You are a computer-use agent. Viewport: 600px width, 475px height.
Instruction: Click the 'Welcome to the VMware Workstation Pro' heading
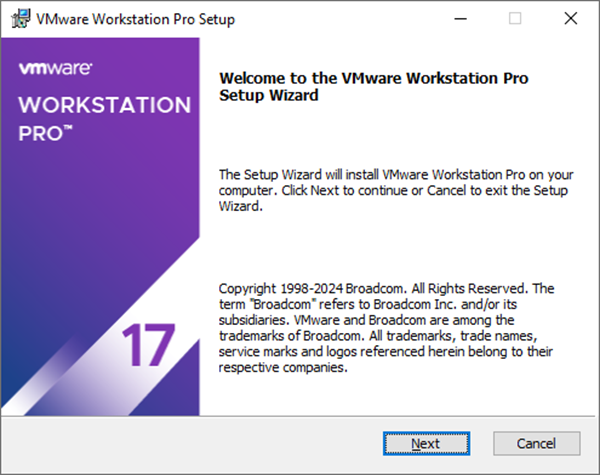pos(372,78)
